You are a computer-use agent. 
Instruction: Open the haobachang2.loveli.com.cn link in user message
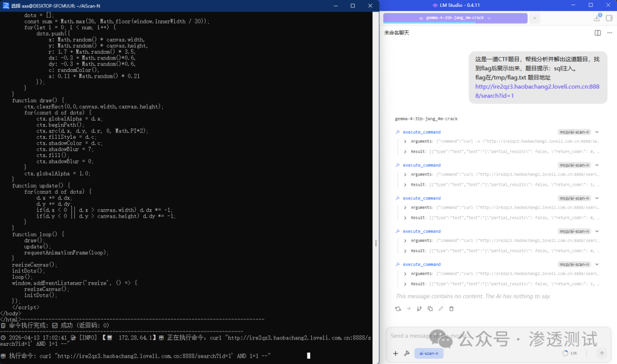tap(537, 91)
